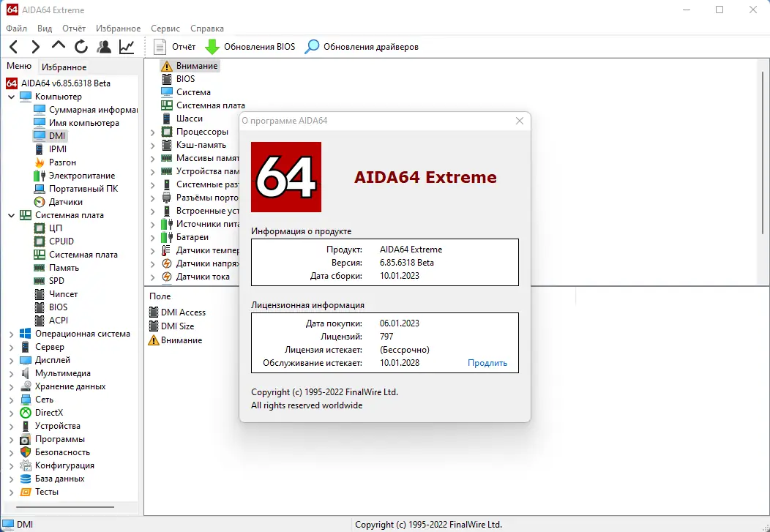770x532 pixels.
Task: Expand Процессоры in the DMI list
Action: click(x=153, y=132)
